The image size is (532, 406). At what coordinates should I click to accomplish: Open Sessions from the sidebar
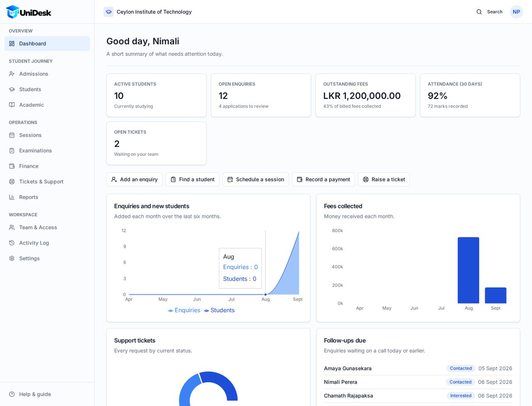coord(47,135)
